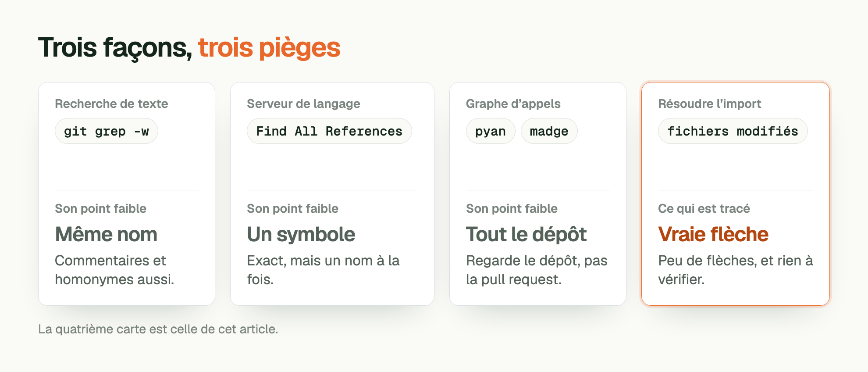Click the text "Commentaires et homonymes aussi."
868x372 pixels.
(114, 270)
